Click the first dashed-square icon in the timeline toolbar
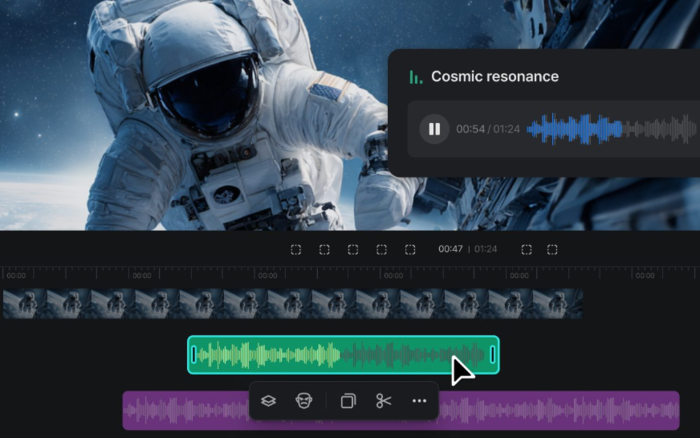 tap(296, 250)
